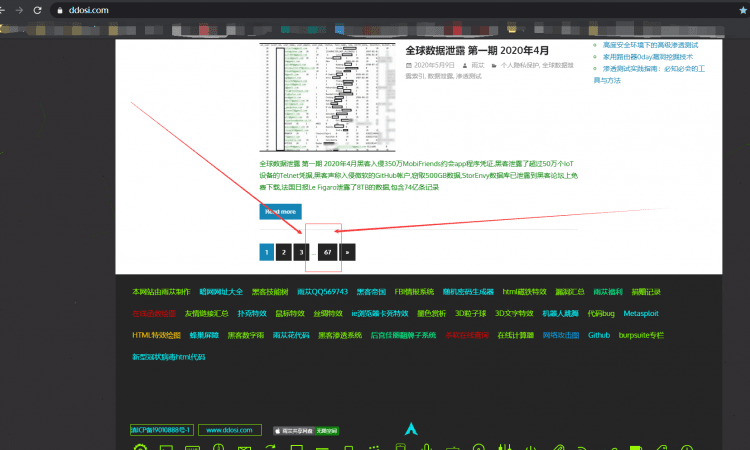Open footer link 丝绸特效

[x=328, y=314]
